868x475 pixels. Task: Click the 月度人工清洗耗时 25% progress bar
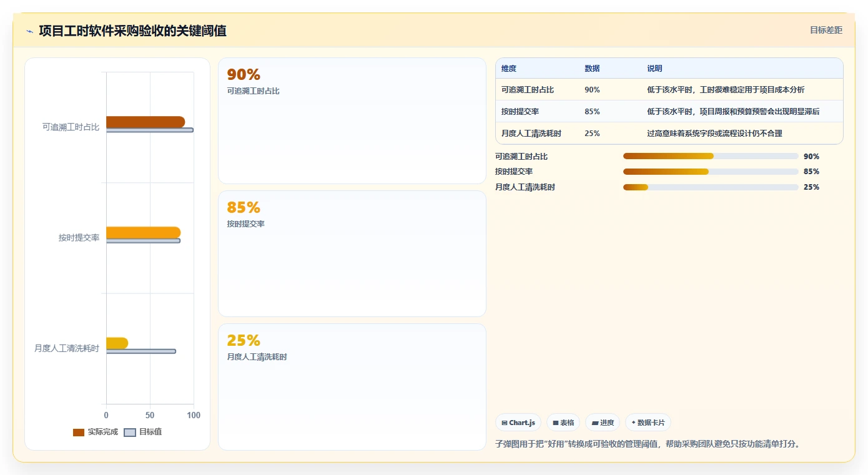pos(711,187)
